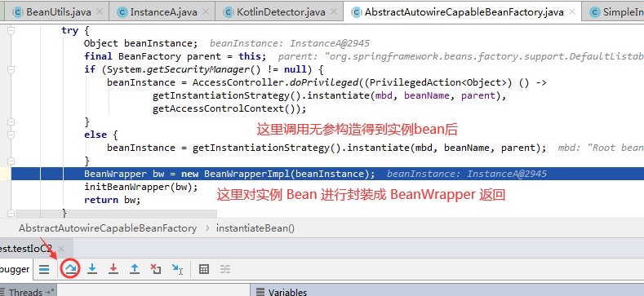Open the Evaluate Expression calculator icon
Image resolution: width=644 pixels, height=296 pixels.
204,269
